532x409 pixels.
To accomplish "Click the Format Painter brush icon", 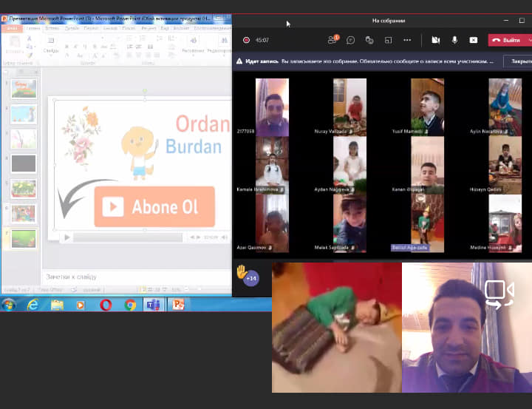I will (x=30, y=55).
